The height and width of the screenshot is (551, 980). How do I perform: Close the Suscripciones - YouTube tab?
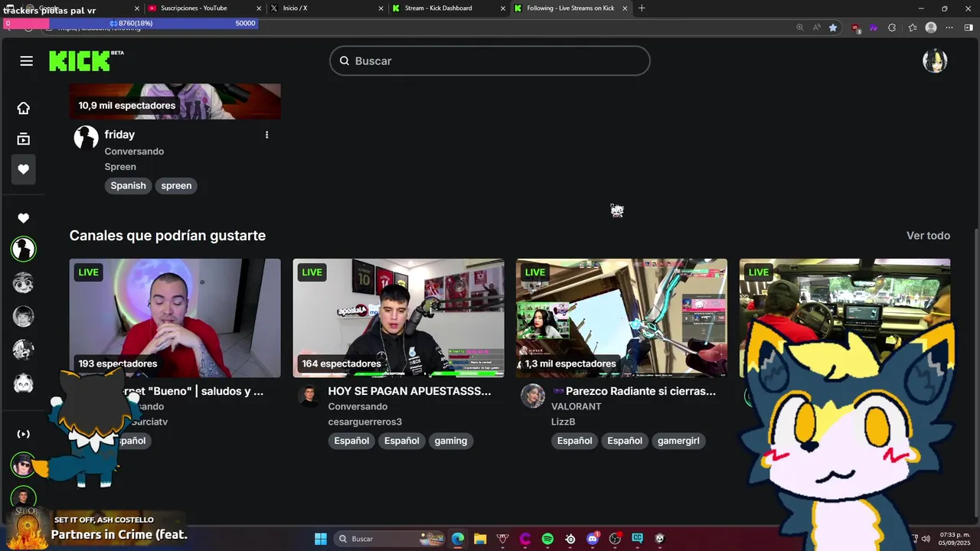259,8
